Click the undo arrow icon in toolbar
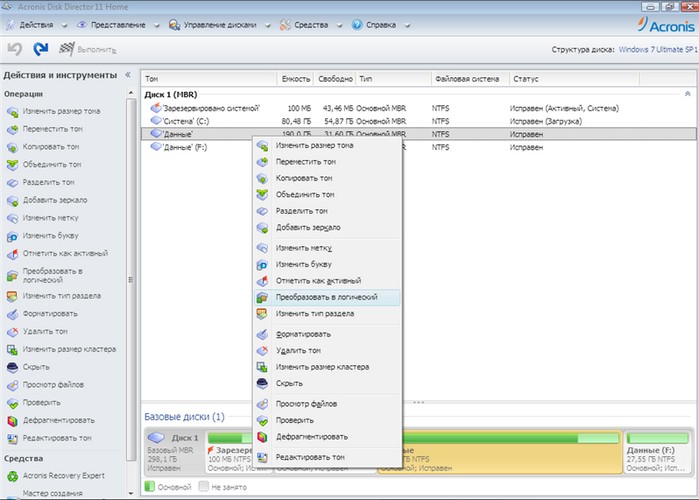The image size is (699, 500). tap(14, 49)
